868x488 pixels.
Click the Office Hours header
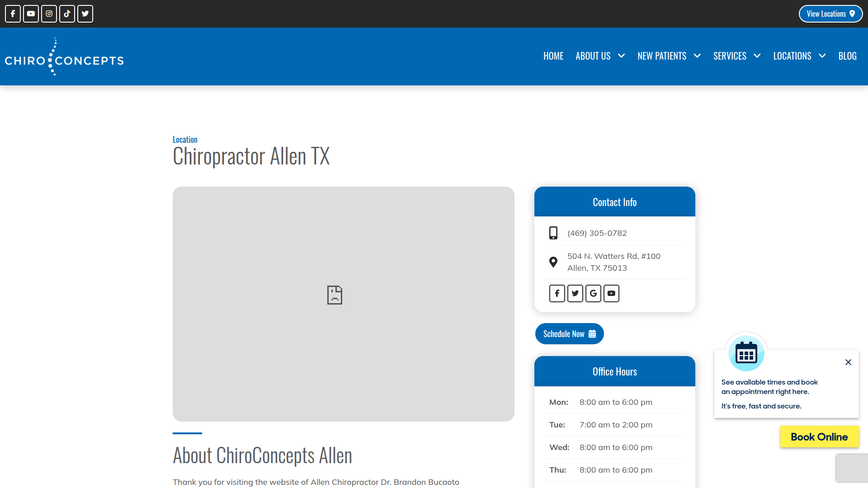pos(615,371)
